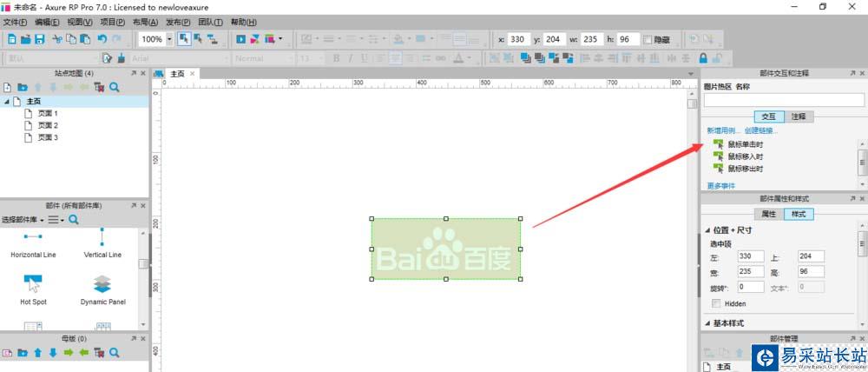868x372 pixels.
Task: Add a page in the sitemap panel
Action: click(x=8, y=87)
